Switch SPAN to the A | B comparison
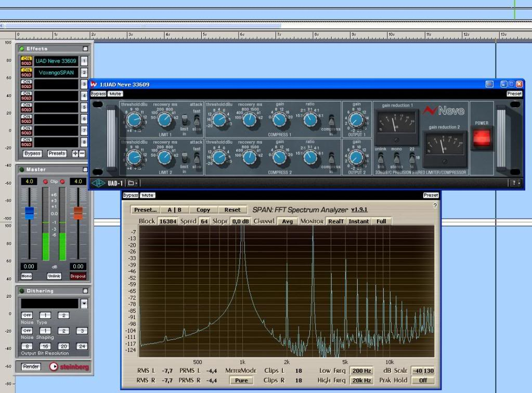This screenshot has width=532, height=393. pyautogui.click(x=174, y=210)
